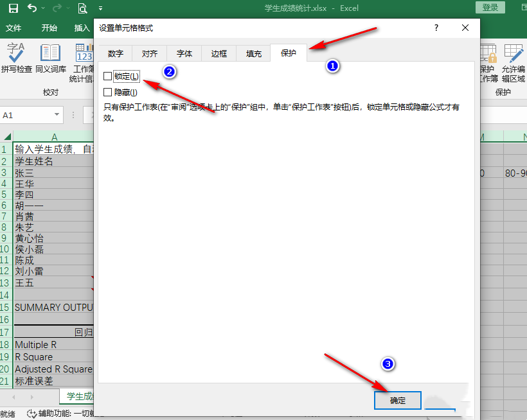Open the Redo history dropdown arrow
The width and height of the screenshot is (527, 420).
[x=68, y=8]
